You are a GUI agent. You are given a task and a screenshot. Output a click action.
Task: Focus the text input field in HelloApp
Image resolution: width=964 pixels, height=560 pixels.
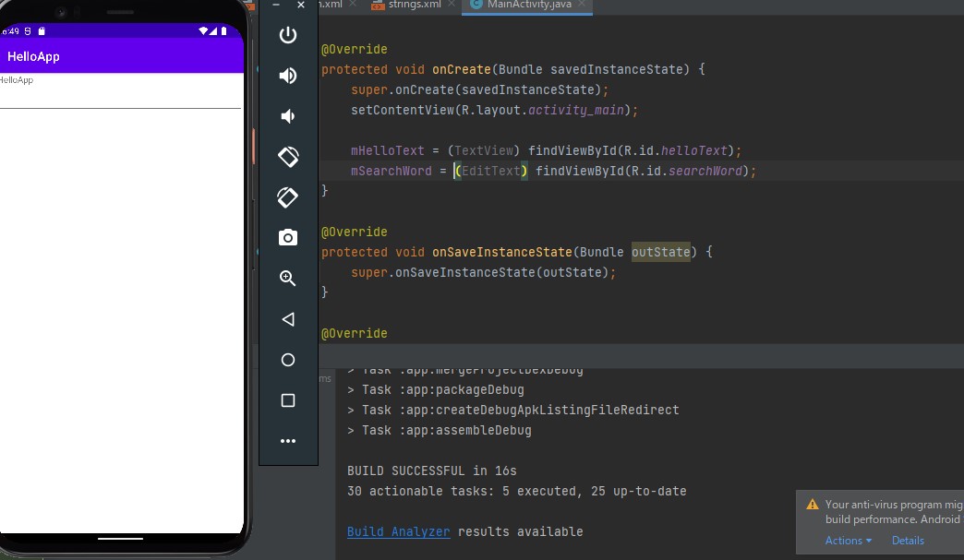point(120,99)
